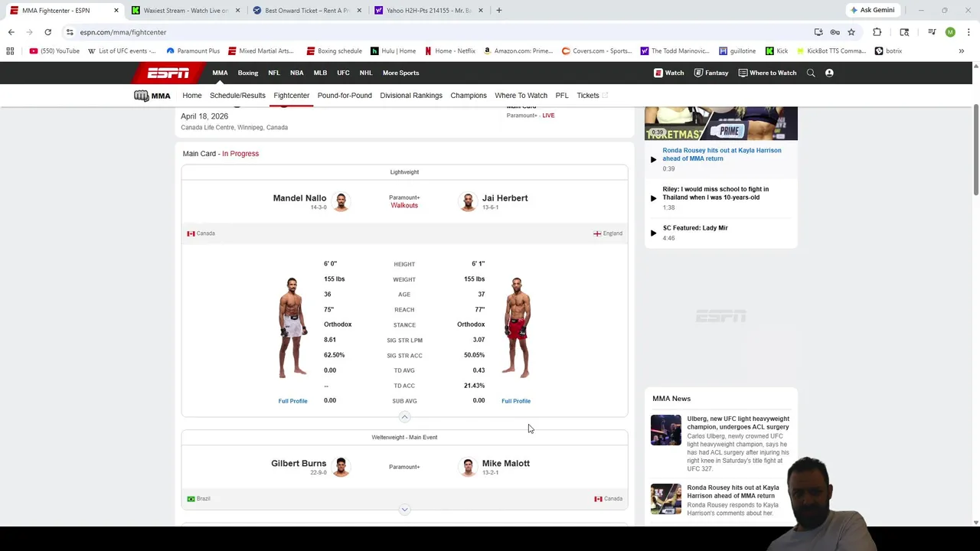Switch to the Yahoo H2H-Pts tab
This screenshot has width=980, height=551.
[428, 10]
